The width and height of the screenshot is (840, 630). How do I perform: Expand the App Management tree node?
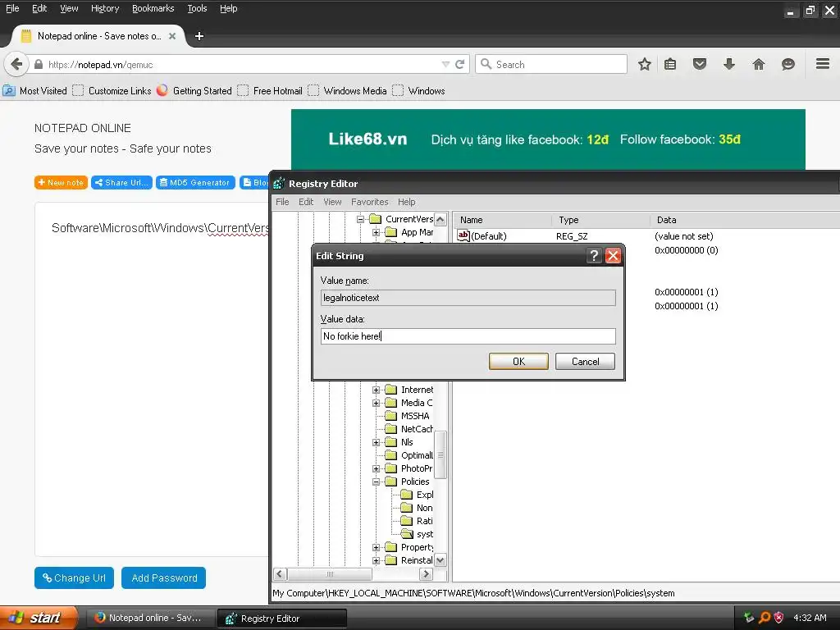(376, 232)
